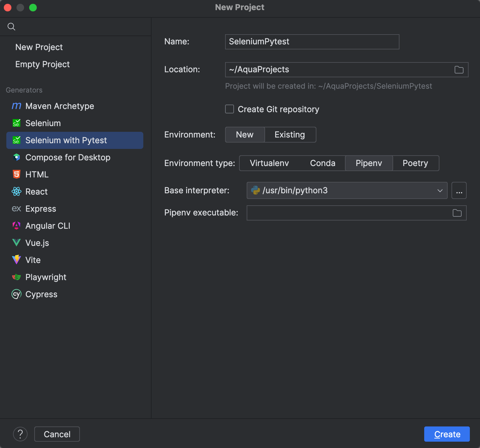Select Vue.js from Generators list

pos(37,243)
